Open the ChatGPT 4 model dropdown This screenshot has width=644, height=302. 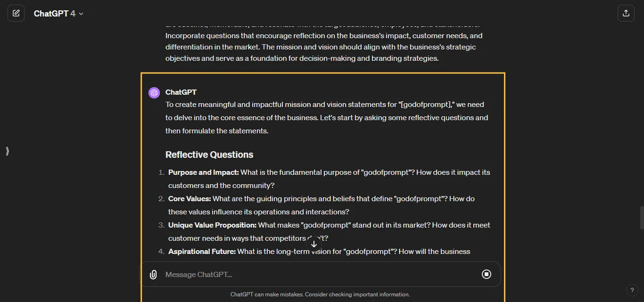58,13
